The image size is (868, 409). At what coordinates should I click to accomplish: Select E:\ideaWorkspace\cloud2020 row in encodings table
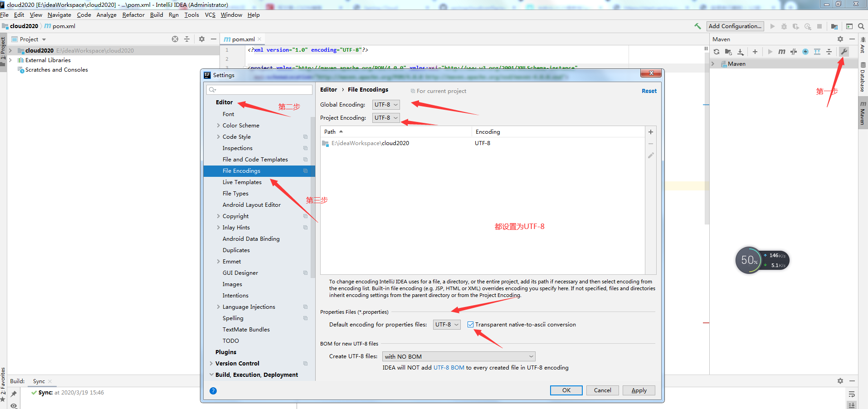tap(483, 143)
